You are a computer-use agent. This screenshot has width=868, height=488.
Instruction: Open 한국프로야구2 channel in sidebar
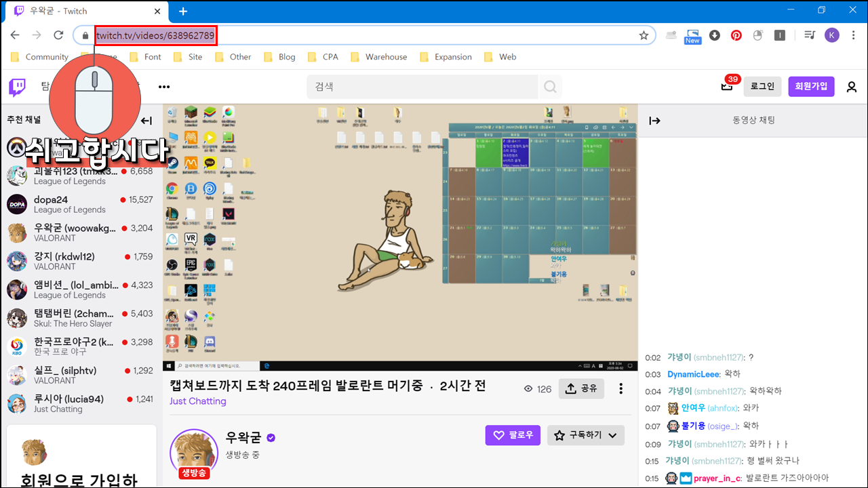click(81, 346)
